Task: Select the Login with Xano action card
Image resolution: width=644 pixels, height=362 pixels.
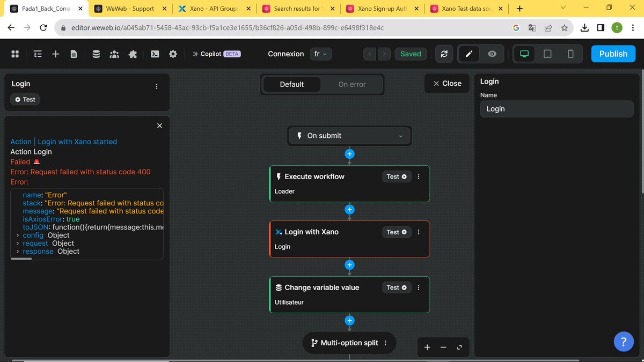Action: [349, 239]
